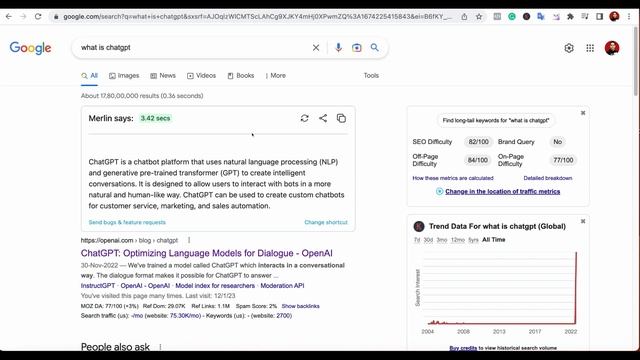Select the 3mo trend range
The width and height of the screenshot is (640, 360).
click(442, 240)
